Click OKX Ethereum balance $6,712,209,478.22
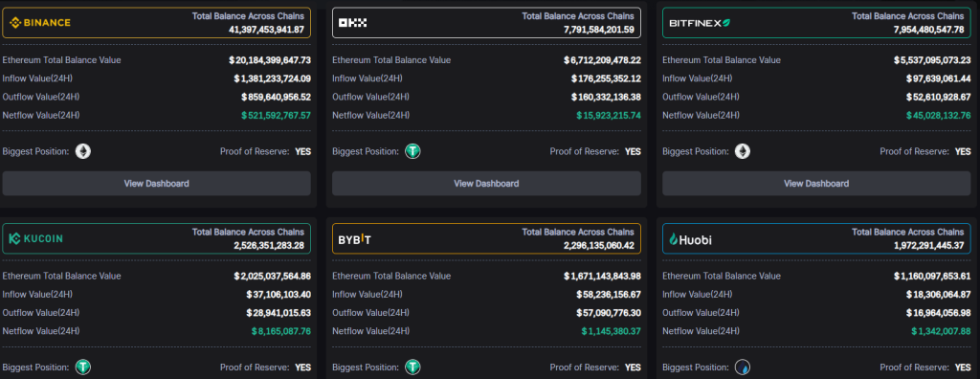Viewport: 980px width, 379px height. click(602, 60)
